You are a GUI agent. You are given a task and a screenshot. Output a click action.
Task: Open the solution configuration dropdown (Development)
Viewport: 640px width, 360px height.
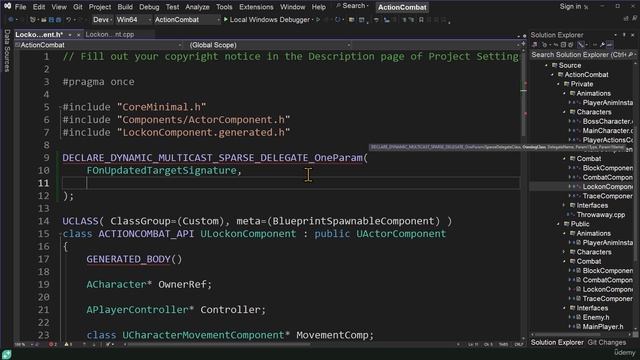102,20
